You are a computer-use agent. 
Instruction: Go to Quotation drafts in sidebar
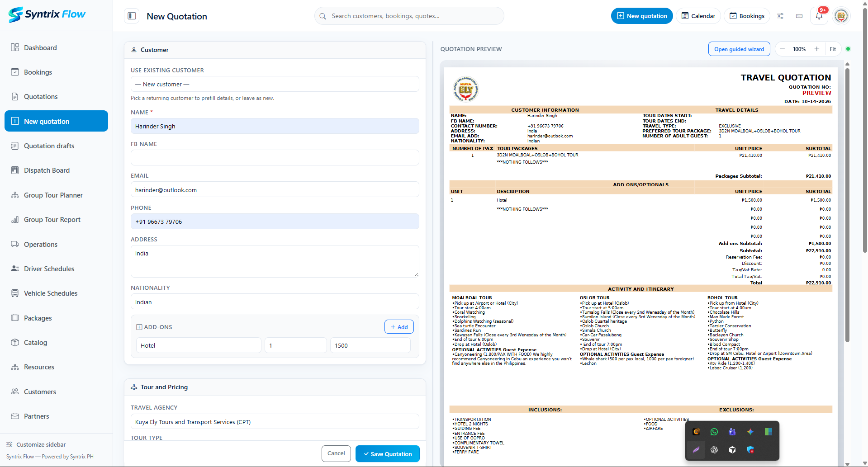pyautogui.click(x=56, y=146)
